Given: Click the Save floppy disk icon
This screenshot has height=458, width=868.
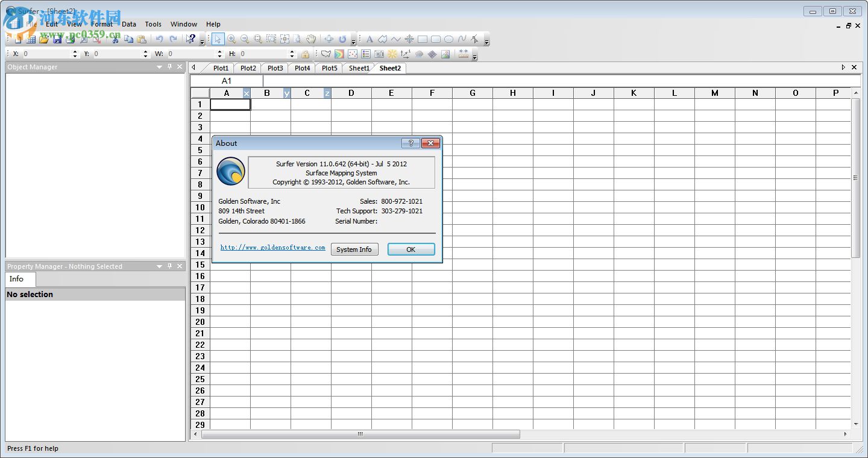Looking at the screenshot, I should [57, 39].
